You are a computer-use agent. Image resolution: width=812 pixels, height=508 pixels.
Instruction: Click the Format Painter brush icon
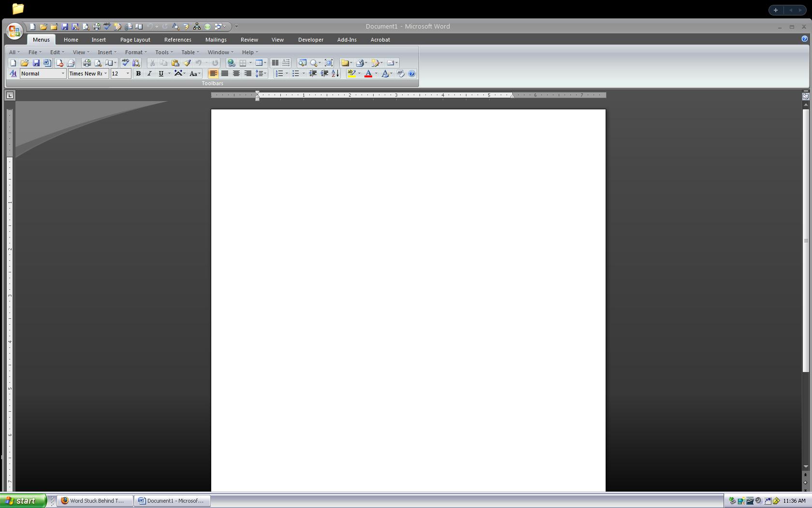click(x=187, y=63)
